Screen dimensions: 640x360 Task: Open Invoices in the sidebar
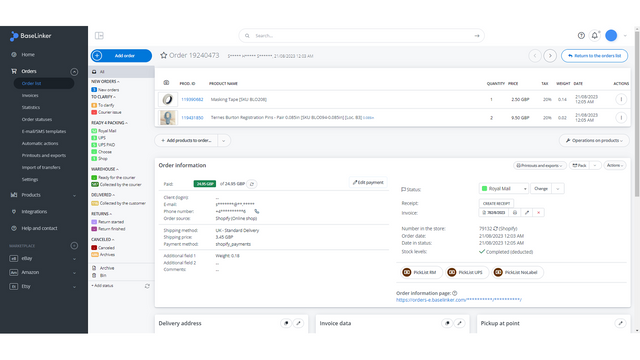30,96
